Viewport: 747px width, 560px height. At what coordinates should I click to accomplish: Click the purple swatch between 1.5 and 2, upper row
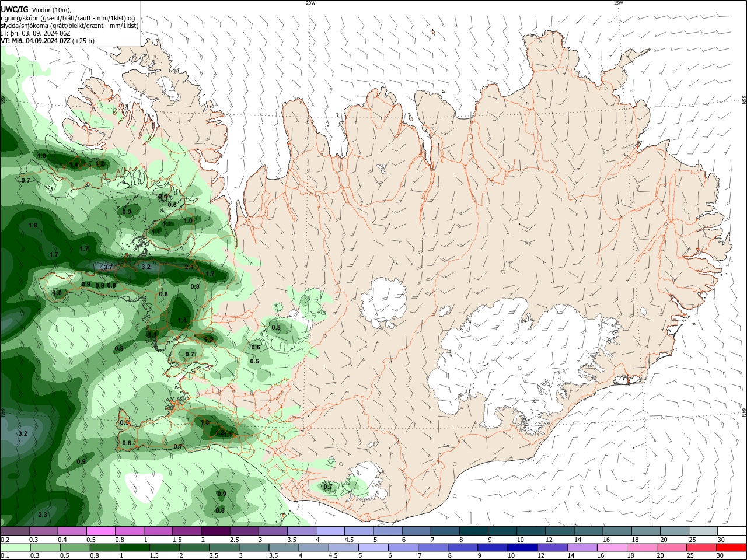tap(187, 531)
